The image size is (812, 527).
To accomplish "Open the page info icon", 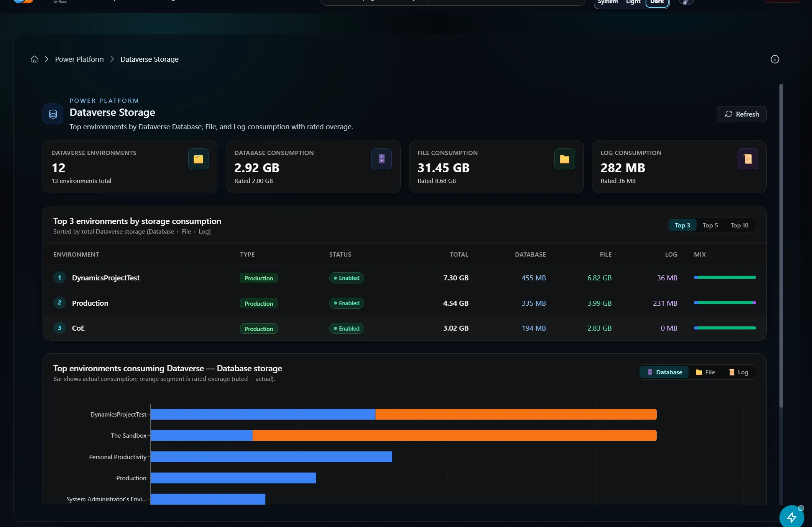I will (x=775, y=59).
